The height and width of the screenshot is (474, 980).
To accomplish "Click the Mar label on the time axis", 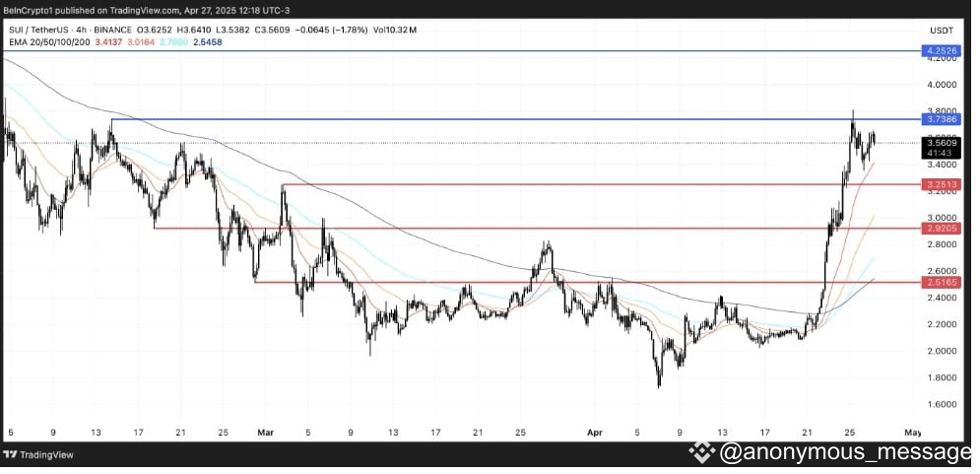I will coord(266,432).
